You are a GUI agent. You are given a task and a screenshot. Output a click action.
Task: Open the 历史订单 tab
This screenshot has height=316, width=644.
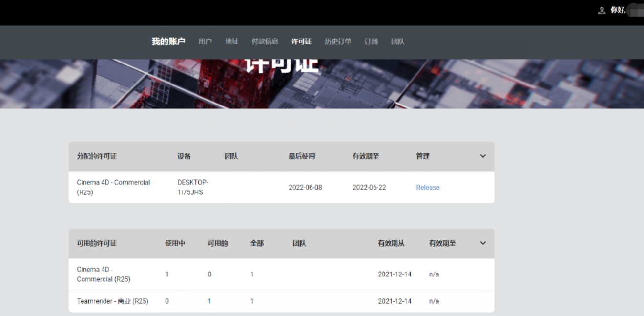pyautogui.click(x=337, y=42)
